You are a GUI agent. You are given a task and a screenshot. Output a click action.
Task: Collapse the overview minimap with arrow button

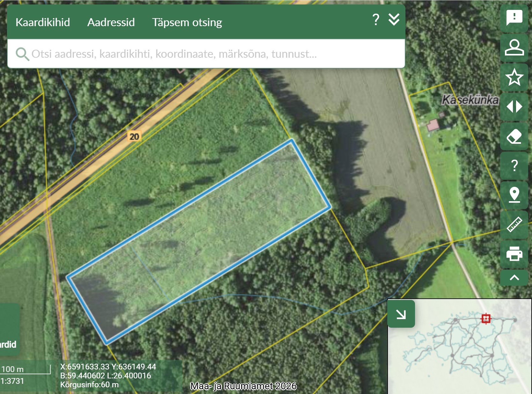click(401, 314)
